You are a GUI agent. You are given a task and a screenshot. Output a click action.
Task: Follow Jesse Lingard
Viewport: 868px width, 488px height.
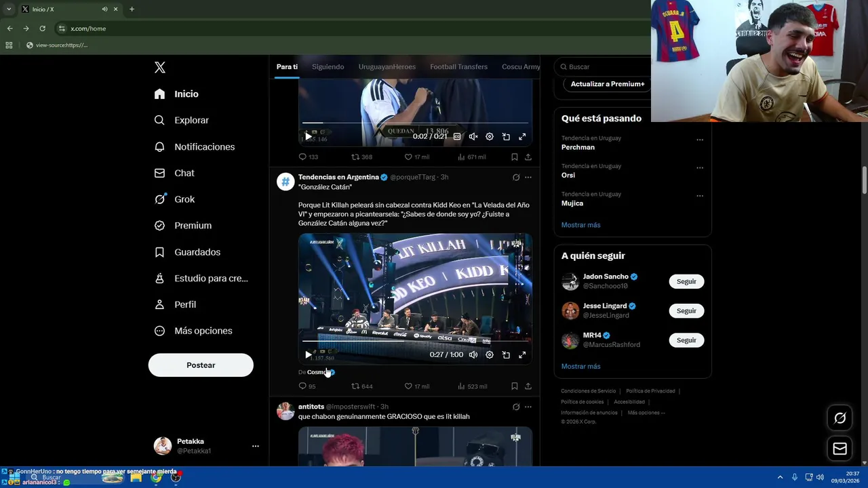click(686, 310)
